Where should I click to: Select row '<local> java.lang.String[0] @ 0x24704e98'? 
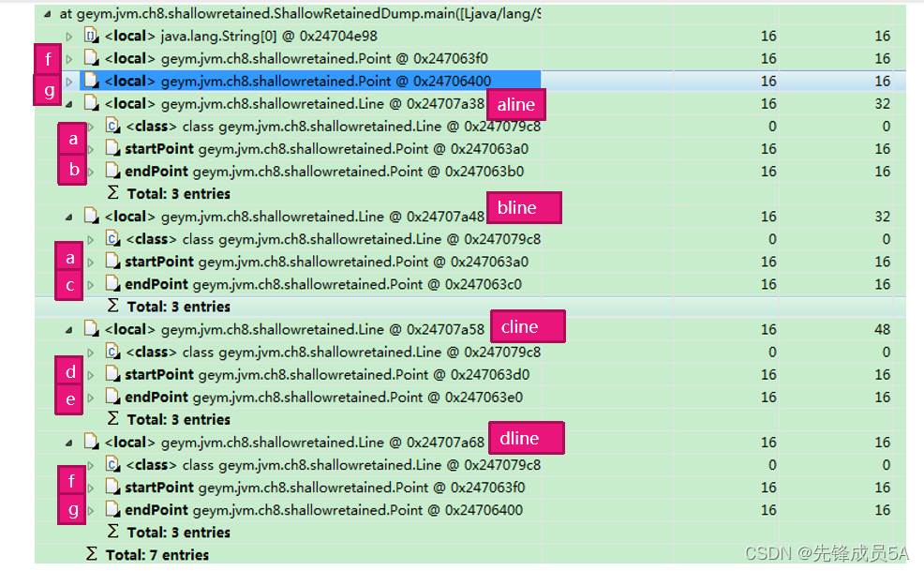click(x=241, y=36)
